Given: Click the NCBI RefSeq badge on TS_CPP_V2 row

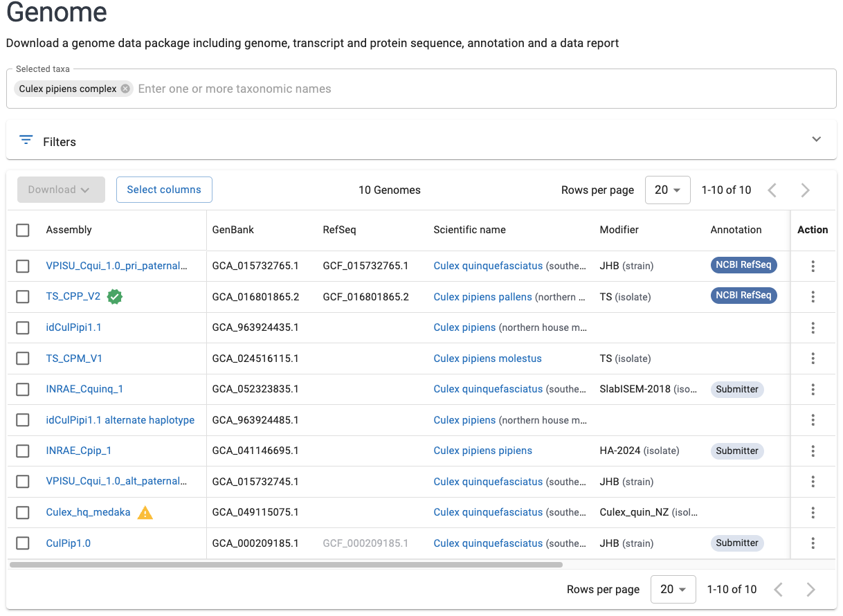Looking at the screenshot, I should click(x=743, y=295).
